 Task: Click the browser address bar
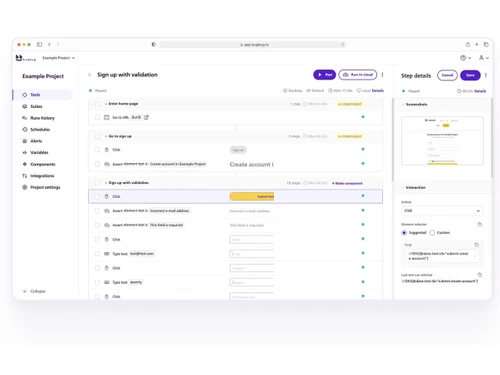coord(252,44)
